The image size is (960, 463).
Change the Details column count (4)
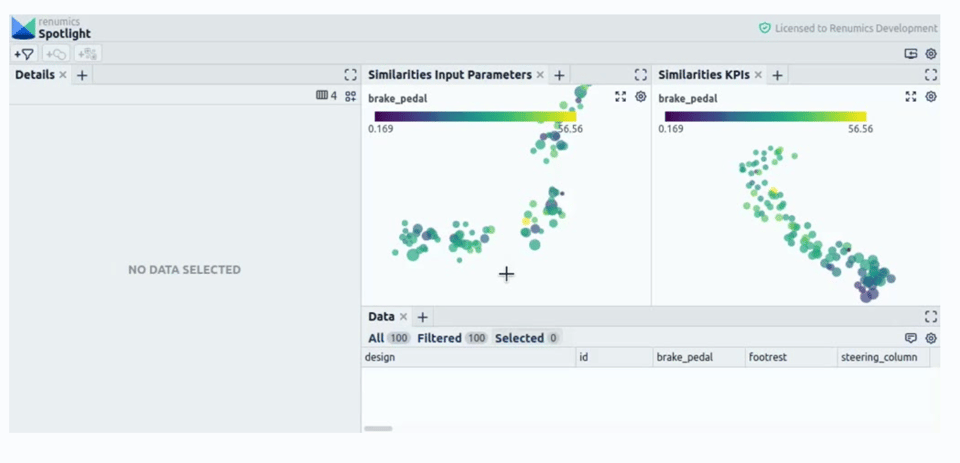(x=326, y=96)
